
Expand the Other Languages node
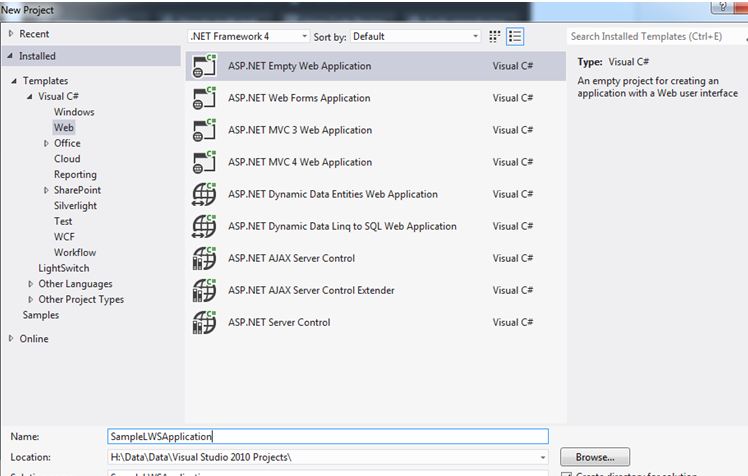point(30,284)
